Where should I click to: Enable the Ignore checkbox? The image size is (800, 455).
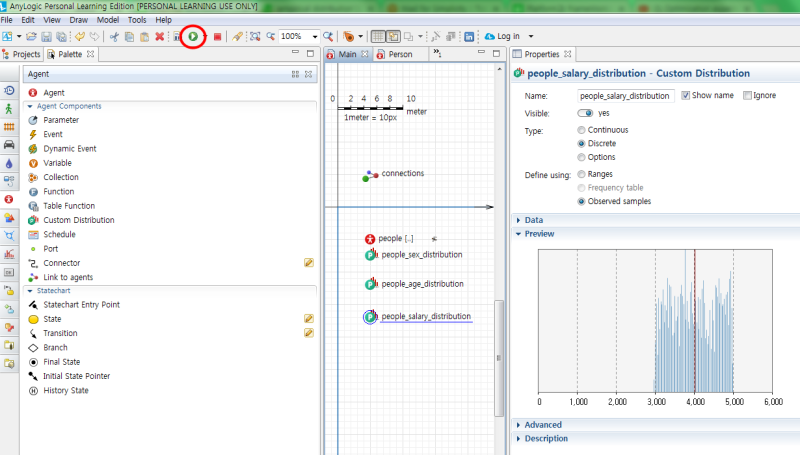(x=747, y=95)
